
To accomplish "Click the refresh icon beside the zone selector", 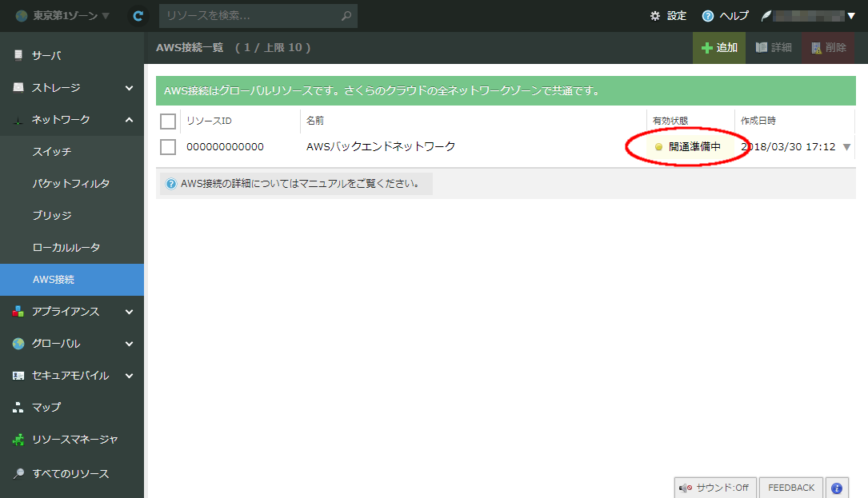I will (138, 16).
